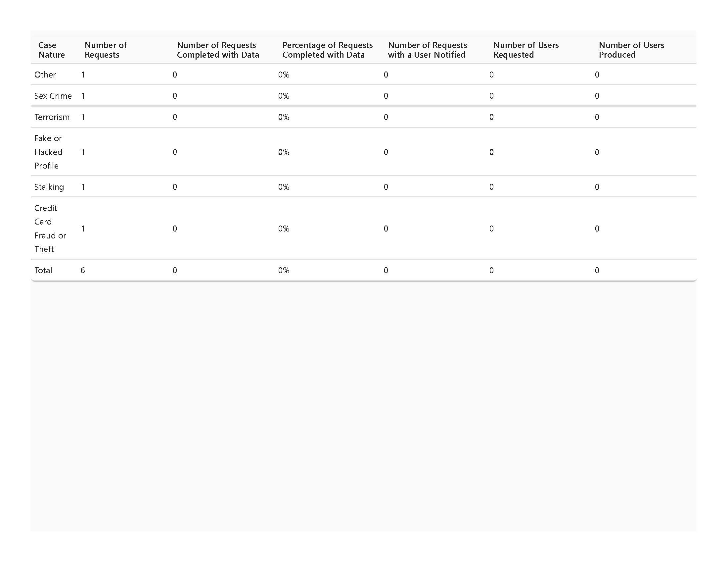Click the Total number of requests value 6
Image resolution: width=728 pixels, height=563 pixels.
pos(83,271)
